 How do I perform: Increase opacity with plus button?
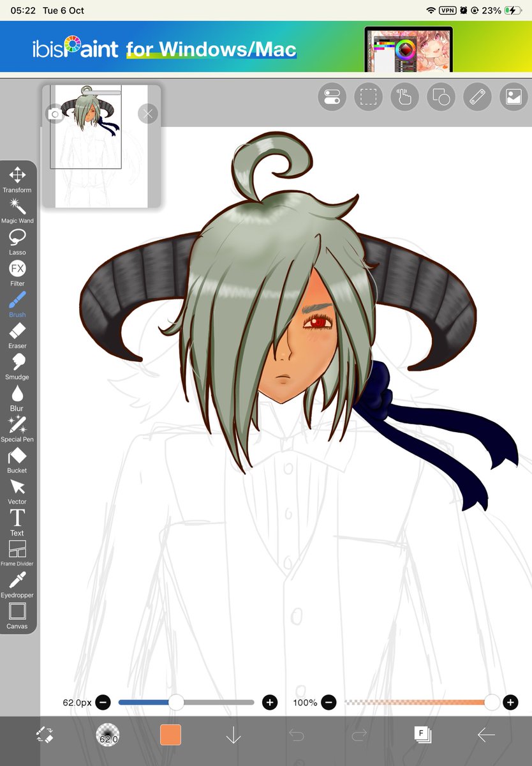click(510, 703)
